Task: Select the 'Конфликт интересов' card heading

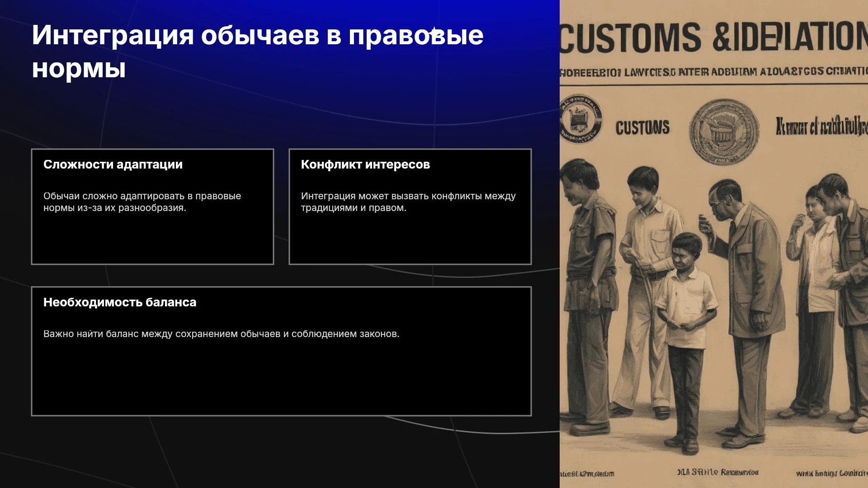Action: click(365, 164)
